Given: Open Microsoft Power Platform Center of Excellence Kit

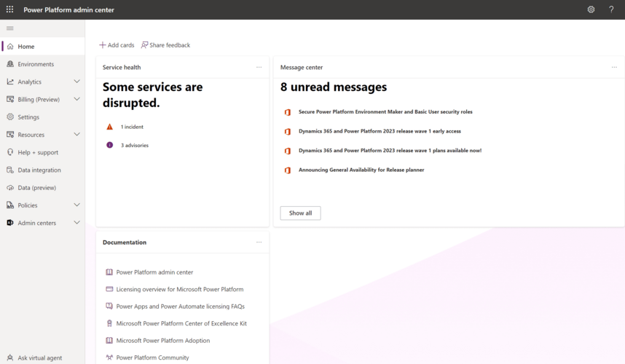Looking at the screenshot, I should click(181, 323).
